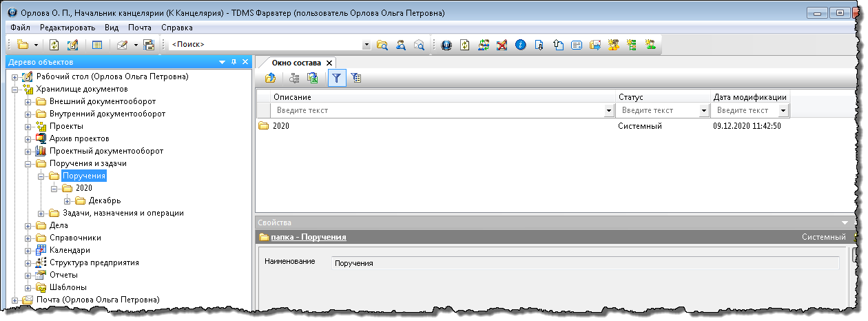Screen dimensions: 868x321
Task: Click the refresh document icon in main toolbar
Action: (x=55, y=45)
